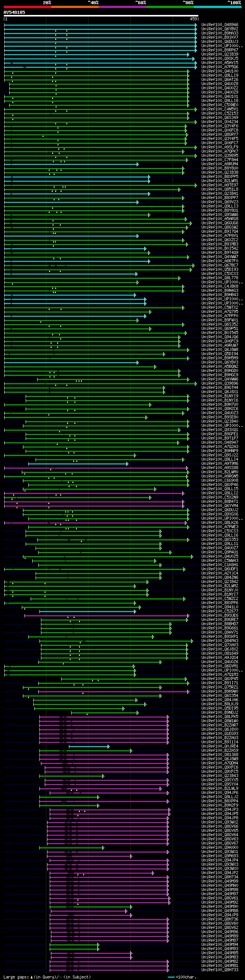This screenshot has height=980, width=245.
Task: Select label UniRef100_A7P5Q6
Action: point(220,67)
